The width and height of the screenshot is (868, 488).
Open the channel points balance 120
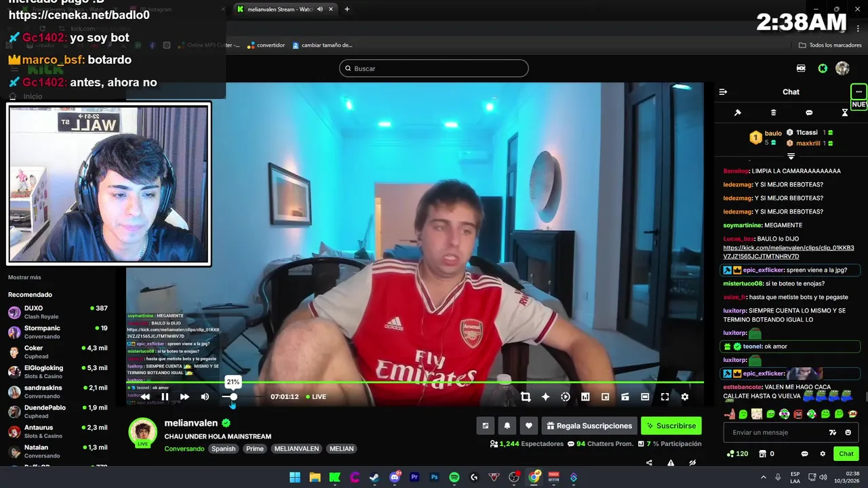click(737, 453)
